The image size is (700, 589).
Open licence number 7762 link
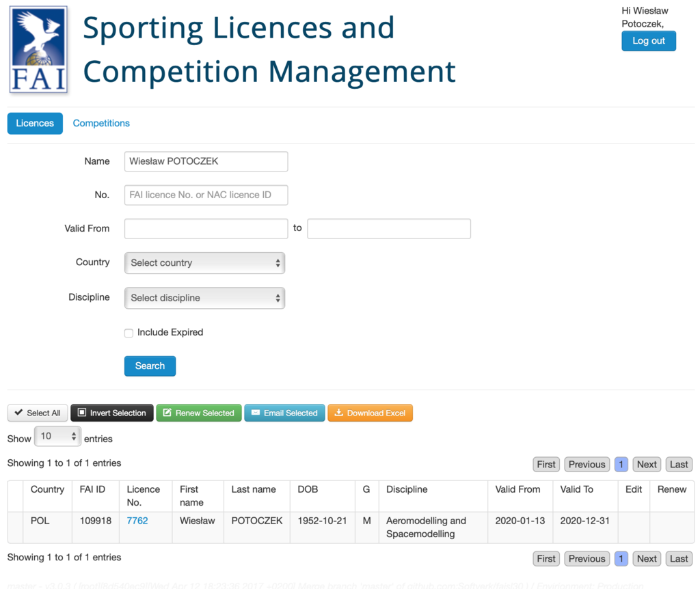point(137,521)
